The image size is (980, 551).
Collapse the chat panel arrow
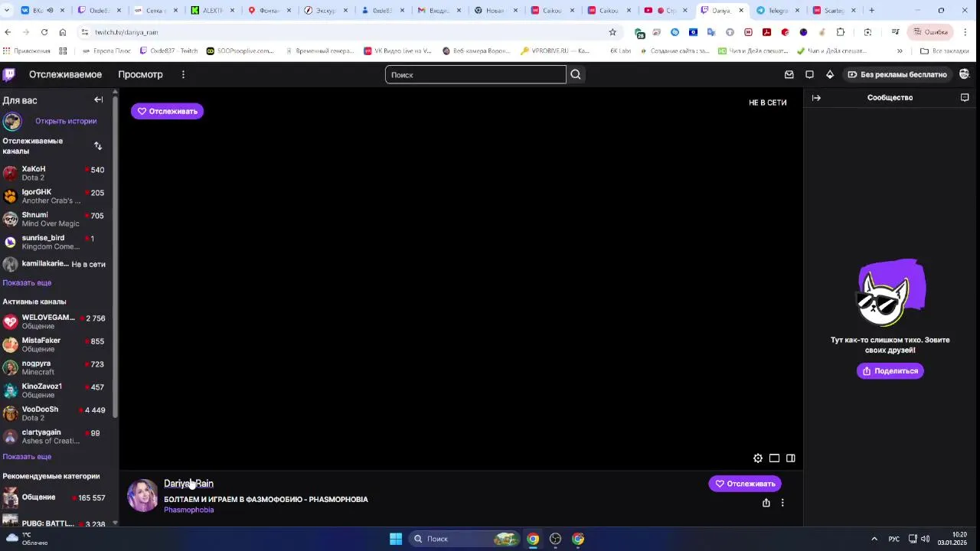(x=816, y=98)
